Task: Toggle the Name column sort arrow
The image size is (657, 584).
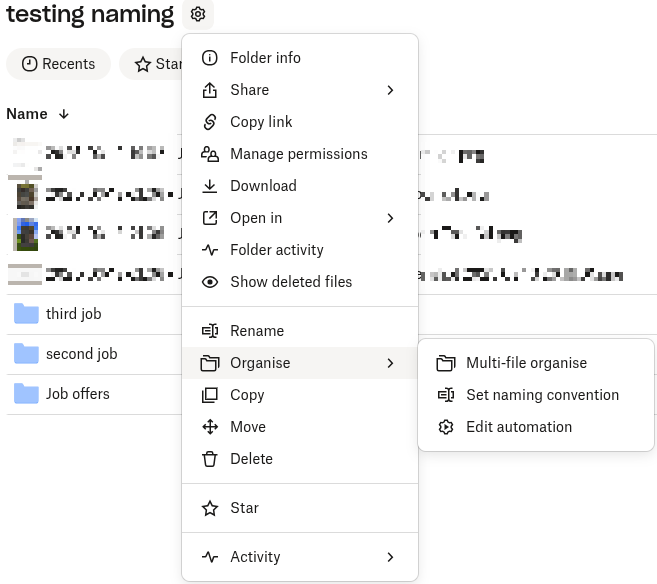Action: (64, 114)
